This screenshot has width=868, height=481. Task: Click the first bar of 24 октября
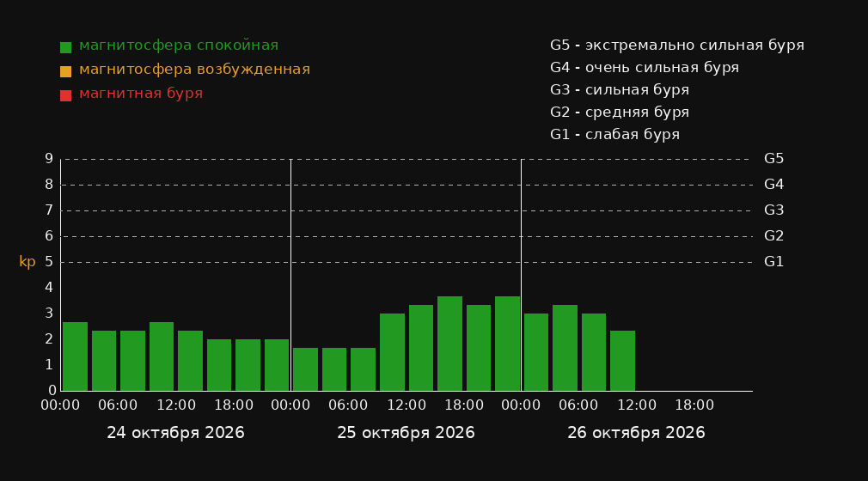(76, 356)
